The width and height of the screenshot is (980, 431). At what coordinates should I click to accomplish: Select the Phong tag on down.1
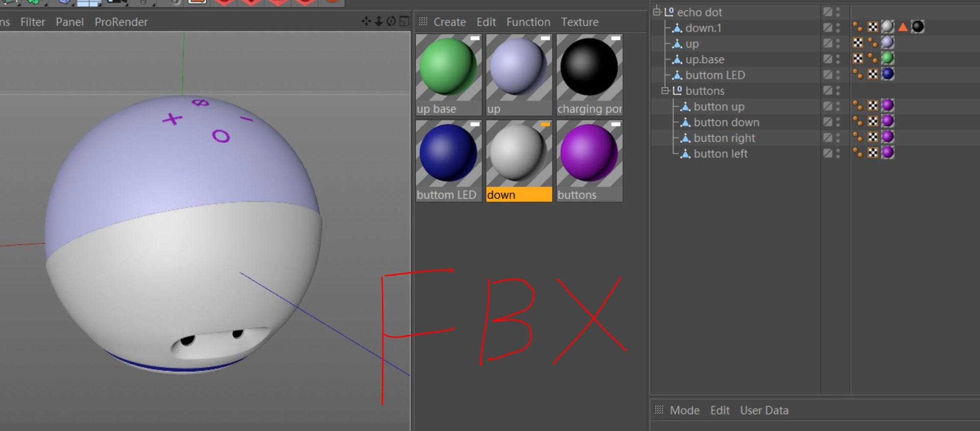858,27
